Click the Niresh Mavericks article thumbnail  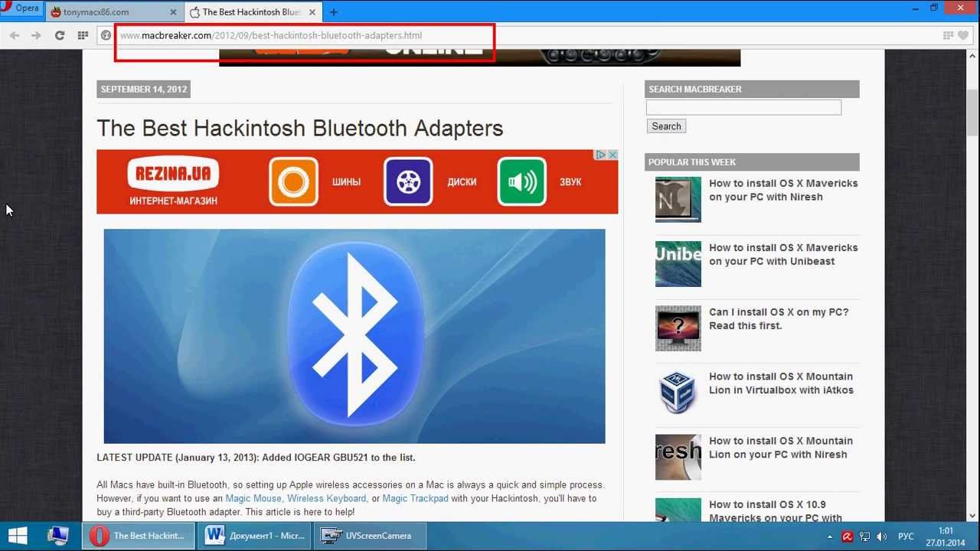click(678, 199)
